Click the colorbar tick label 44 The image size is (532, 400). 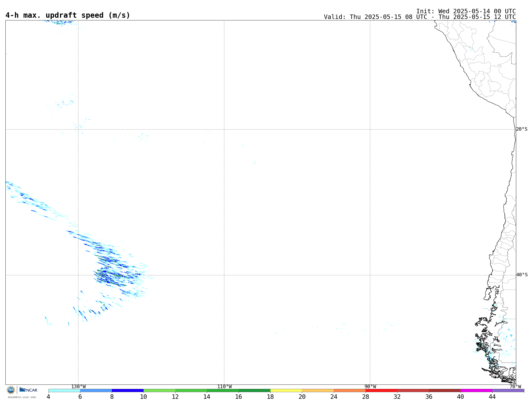pos(492,397)
